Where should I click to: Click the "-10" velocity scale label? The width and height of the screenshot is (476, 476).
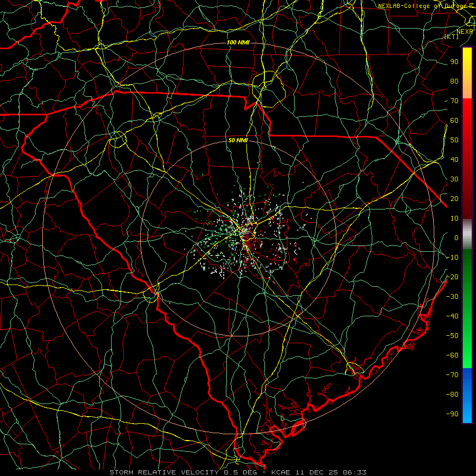click(x=452, y=258)
